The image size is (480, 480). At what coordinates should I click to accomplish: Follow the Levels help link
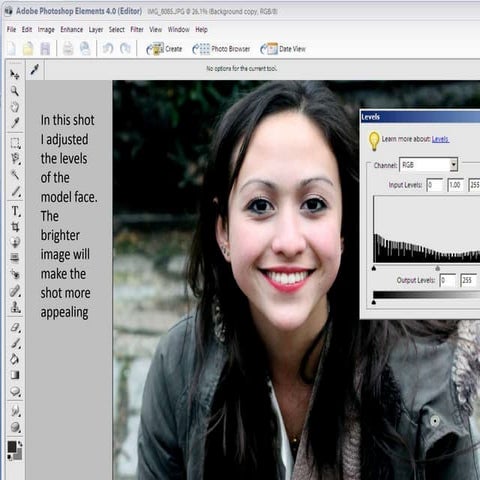tap(440, 139)
